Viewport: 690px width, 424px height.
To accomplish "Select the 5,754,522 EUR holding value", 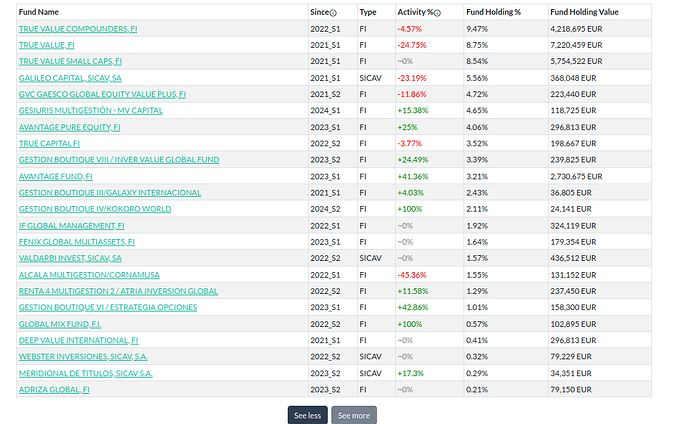I will click(x=576, y=62).
